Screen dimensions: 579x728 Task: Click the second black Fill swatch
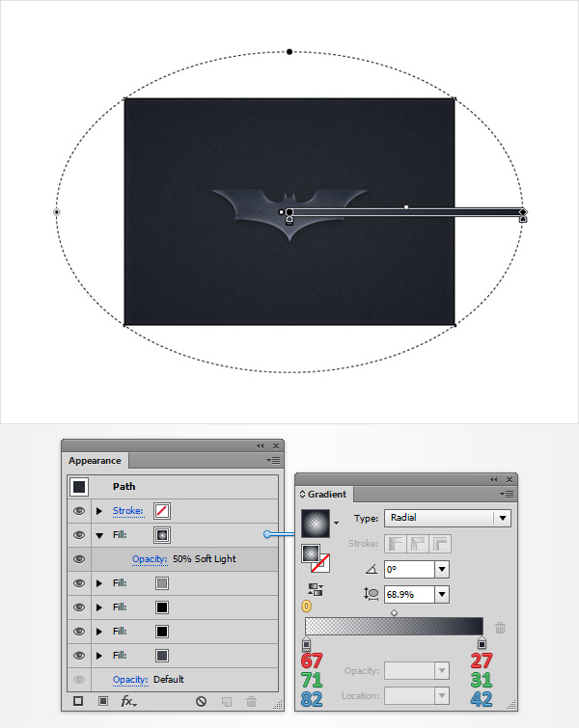coord(162,632)
